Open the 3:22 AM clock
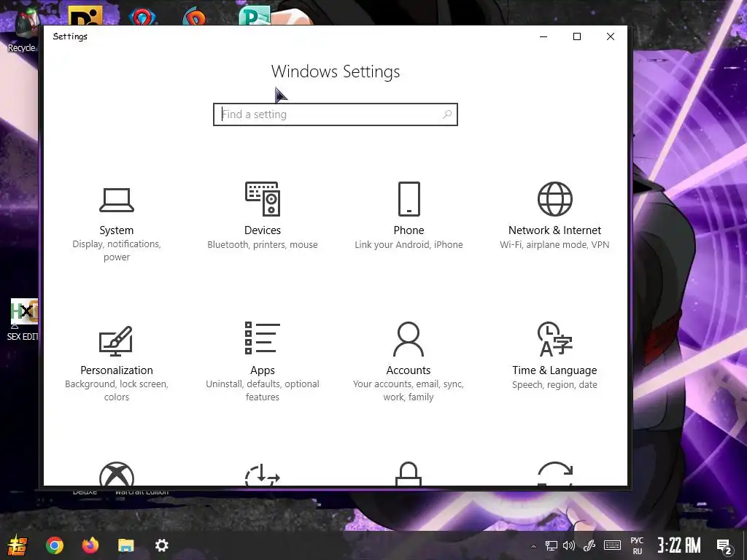The width and height of the screenshot is (747, 560). coord(679,545)
